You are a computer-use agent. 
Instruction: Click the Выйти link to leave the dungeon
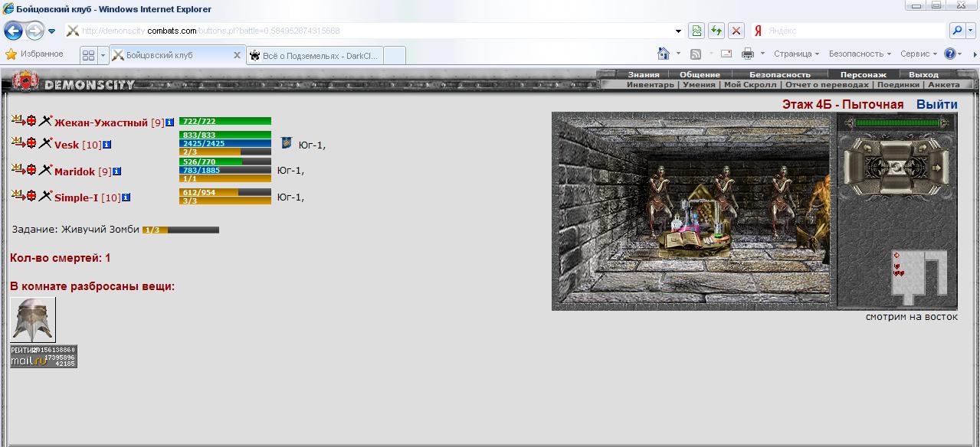pyautogui.click(x=936, y=105)
